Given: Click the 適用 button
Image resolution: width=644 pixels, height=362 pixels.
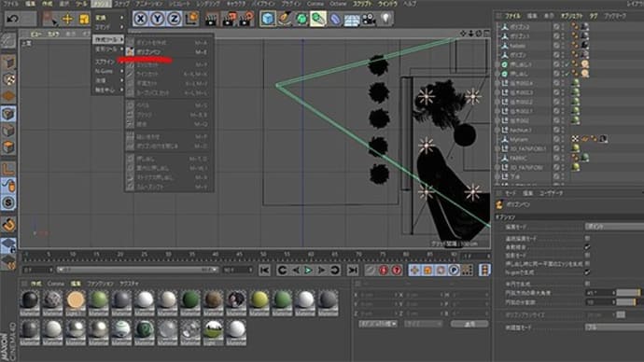Looking at the screenshot, I should click(469, 324).
